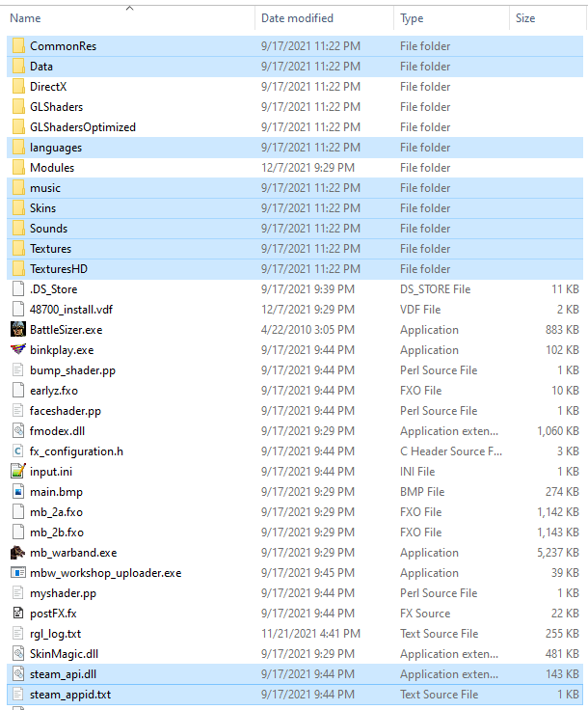This screenshot has width=588, height=710.
Task: Click the postFX.fx file icon
Action: (x=18, y=614)
